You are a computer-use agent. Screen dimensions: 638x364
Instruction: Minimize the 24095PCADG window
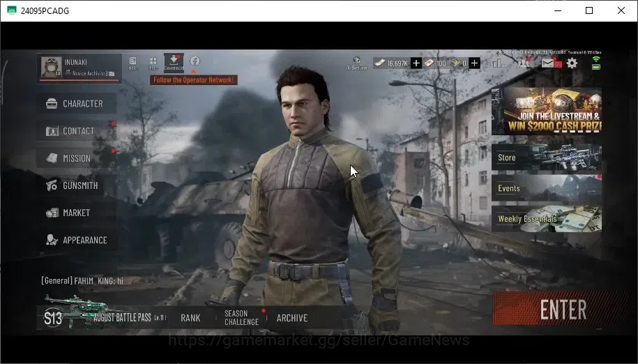pos(558,10)
